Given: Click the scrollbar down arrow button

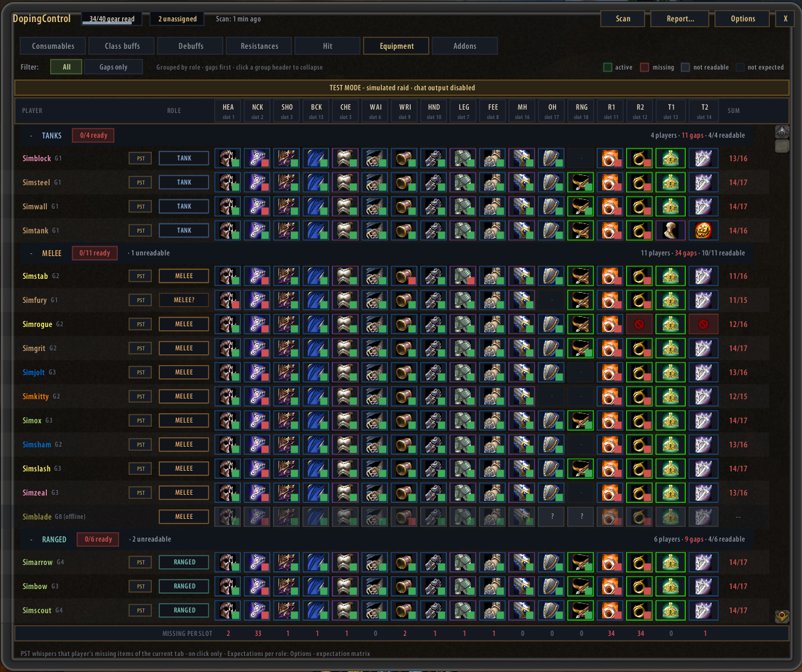Looking at the screenshot, I should point(782,617).
